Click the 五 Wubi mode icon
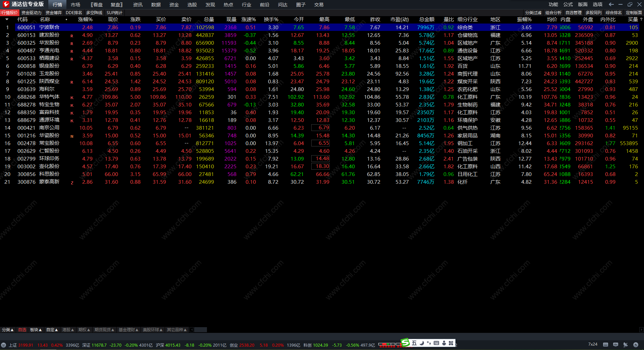644x350 pixels. 414,343
